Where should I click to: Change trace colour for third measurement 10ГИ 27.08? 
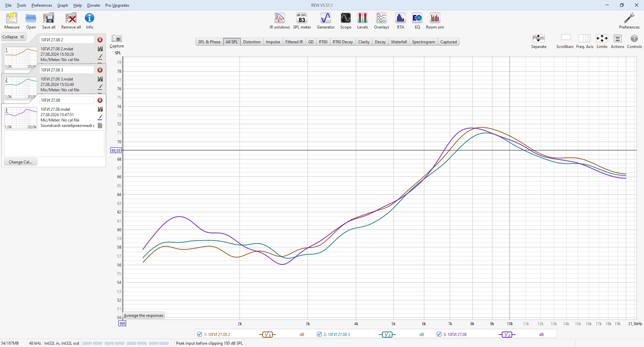coord(100,117)
